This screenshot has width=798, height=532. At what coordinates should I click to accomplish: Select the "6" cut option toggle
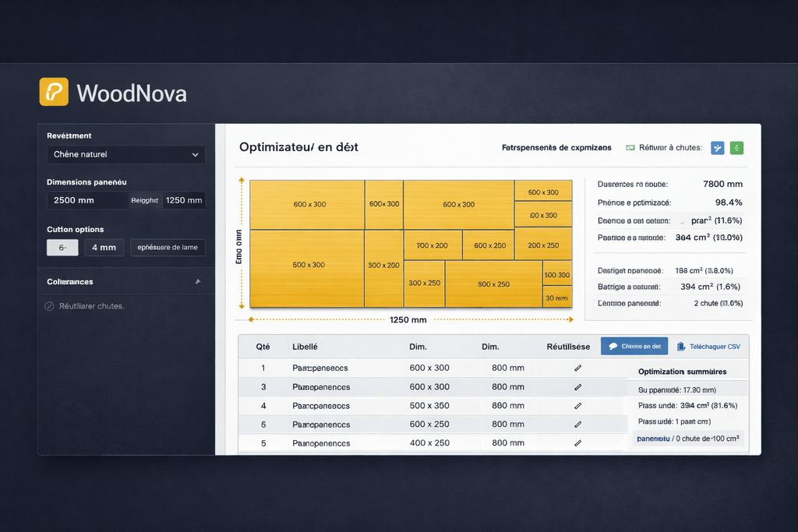62,248
